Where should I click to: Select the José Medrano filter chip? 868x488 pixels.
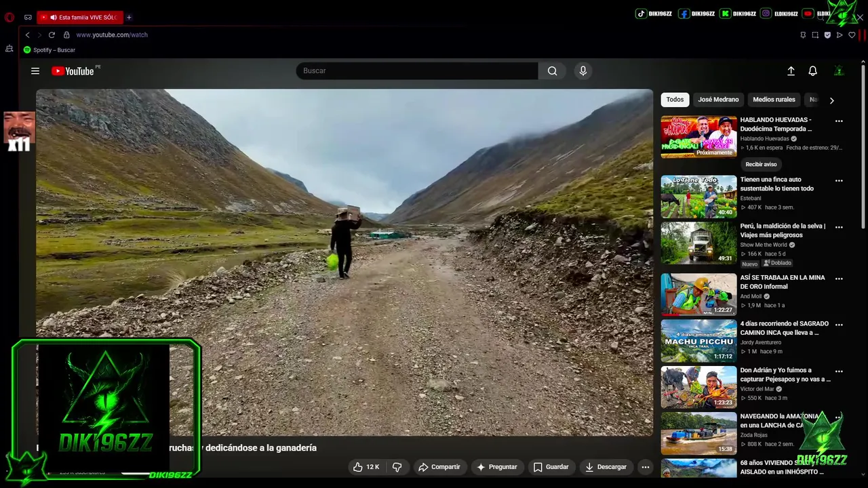tap(718, 100)
